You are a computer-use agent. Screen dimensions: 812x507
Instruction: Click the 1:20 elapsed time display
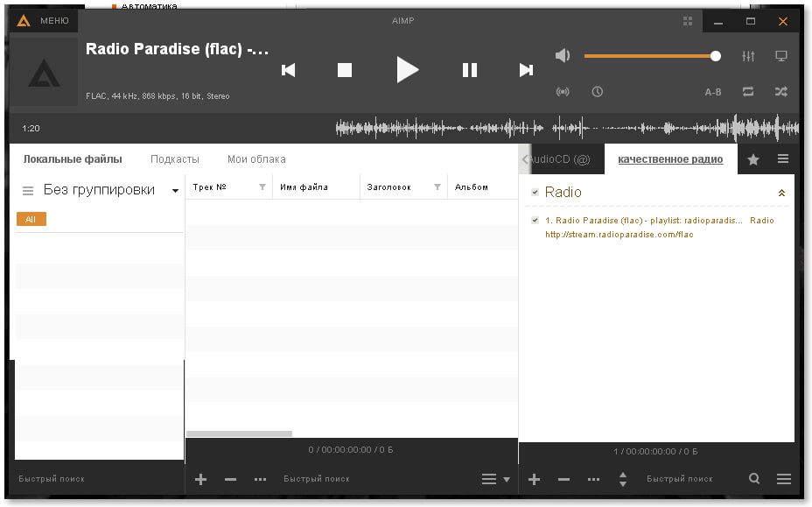(31, 128)
